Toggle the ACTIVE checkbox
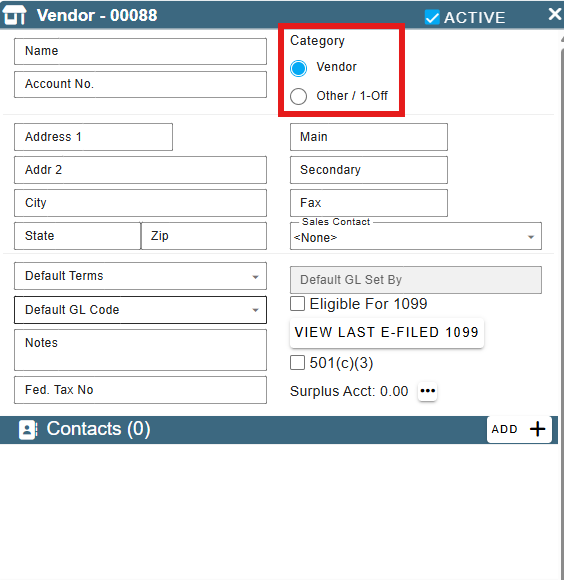The height and width of the screenshot is (580, 564). 432,17
